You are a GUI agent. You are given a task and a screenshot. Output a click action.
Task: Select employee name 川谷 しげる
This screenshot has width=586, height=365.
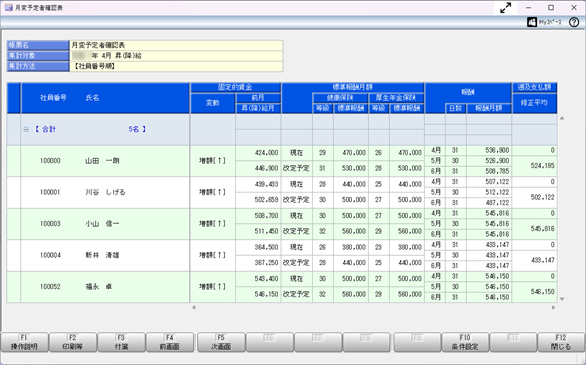[x=105, y=192]
